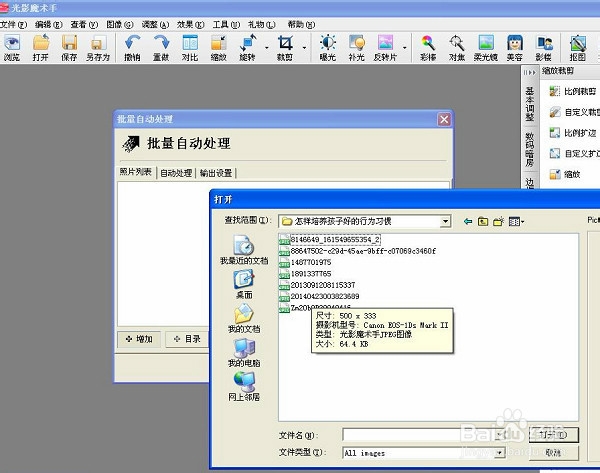The width and height of the screenshot is (600, 473).
Task: Go back with the Open dialog's back arrow
Action: 468,221
